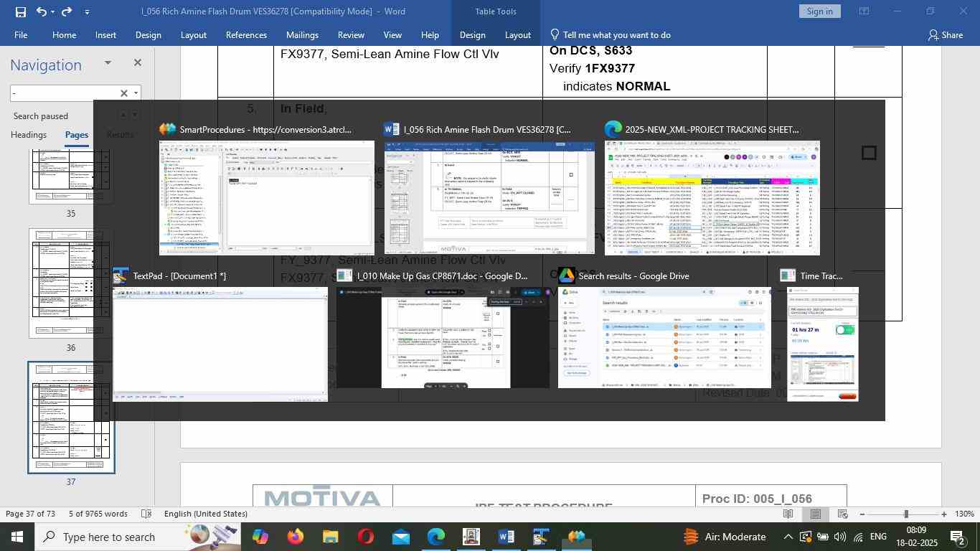Open Opera browser from the taskbar

[x=365, y=537]
